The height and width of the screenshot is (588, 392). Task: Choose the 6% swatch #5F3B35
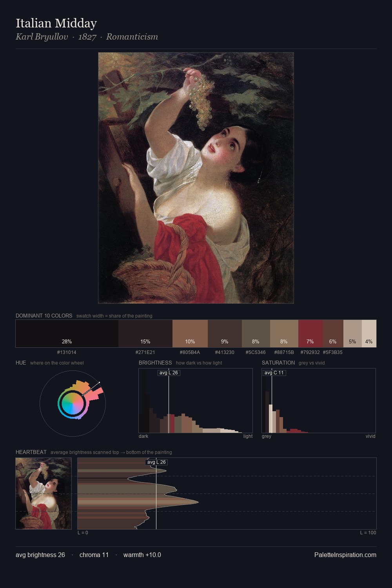(x=333, y=334)
